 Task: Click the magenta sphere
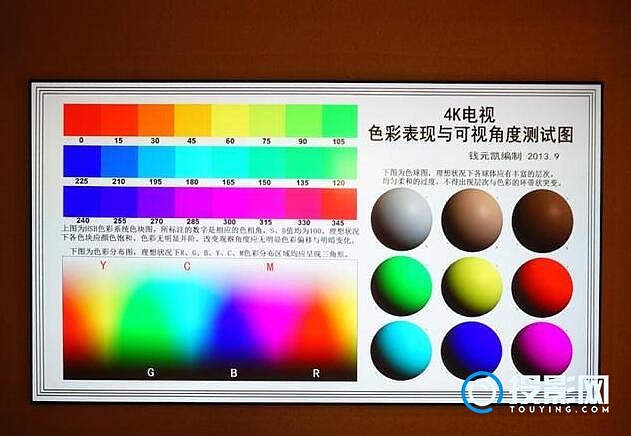542,350
